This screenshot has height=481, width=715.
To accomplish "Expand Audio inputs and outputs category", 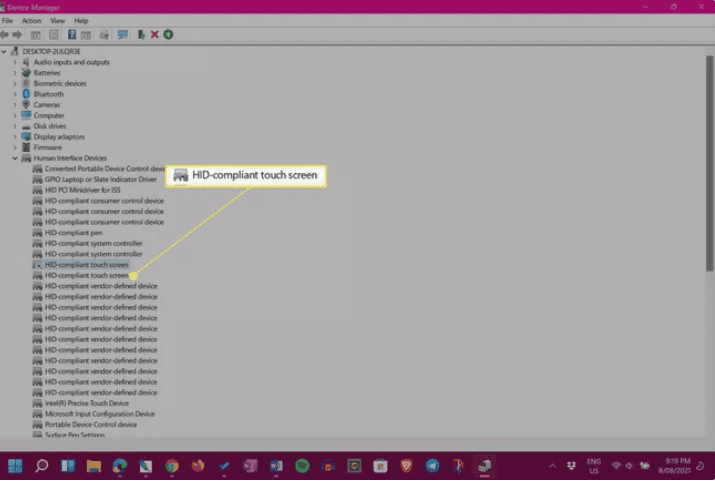I will pos(15,62).
